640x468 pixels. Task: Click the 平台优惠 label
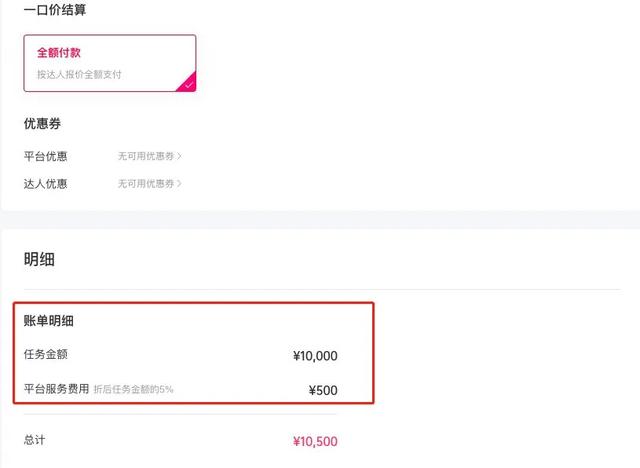click(x=45, y=156)
